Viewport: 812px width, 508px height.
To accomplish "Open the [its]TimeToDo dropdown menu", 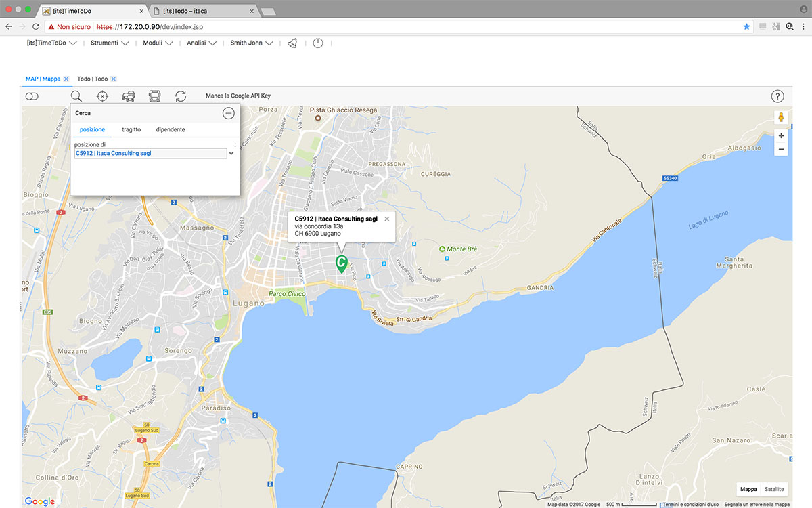I will tap(51, 43).
